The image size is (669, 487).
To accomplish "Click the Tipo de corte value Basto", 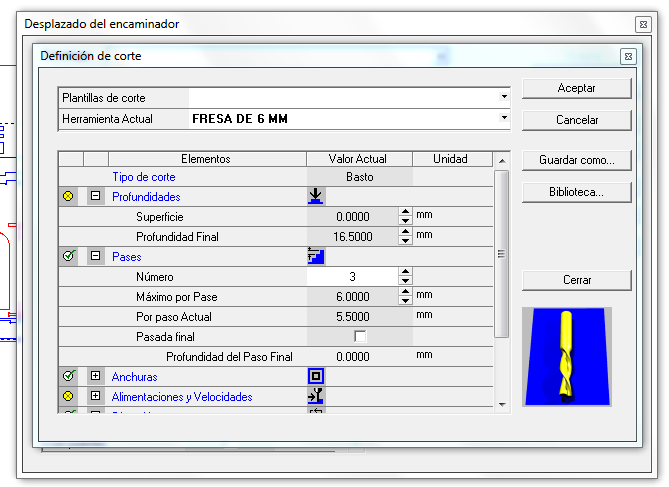I will [360, 177].
